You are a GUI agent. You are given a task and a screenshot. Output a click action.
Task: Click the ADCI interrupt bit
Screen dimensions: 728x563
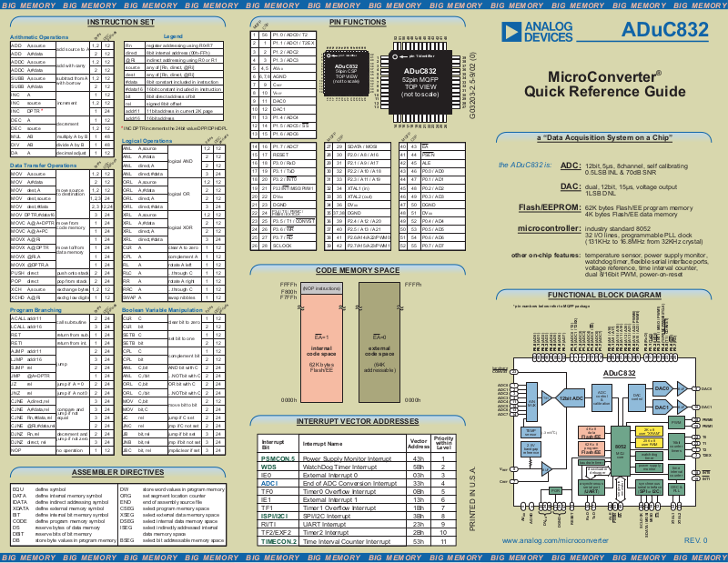[x=269, y=483]
